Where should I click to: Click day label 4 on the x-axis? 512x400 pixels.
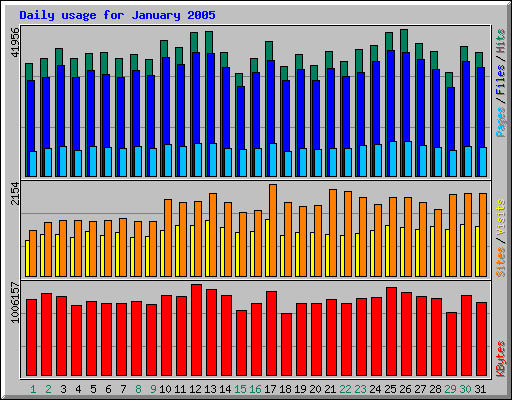[x=78, y=389]
